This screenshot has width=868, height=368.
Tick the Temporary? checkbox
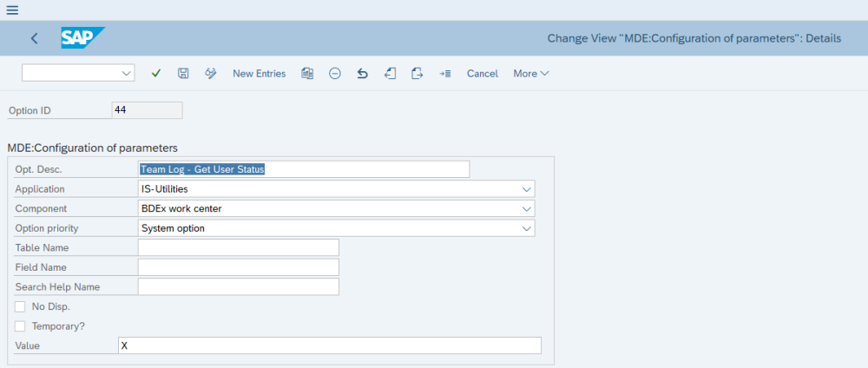[x=20, y=325]
